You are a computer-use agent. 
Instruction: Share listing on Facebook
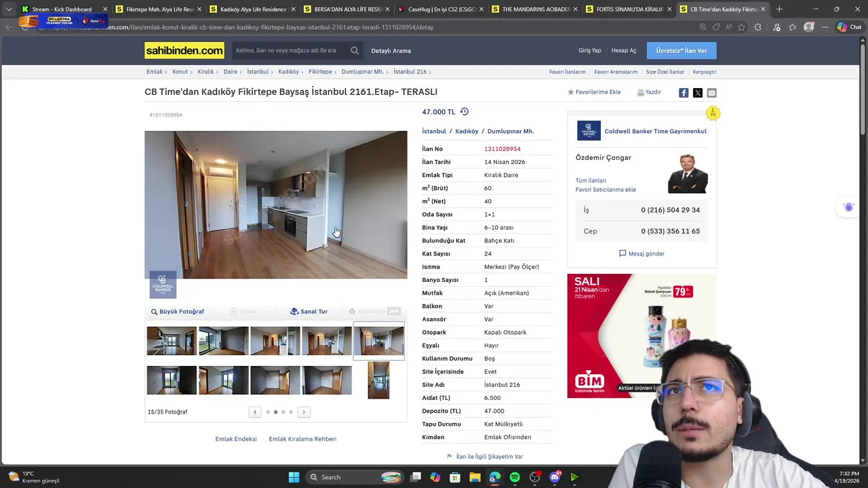coord(684,93)
